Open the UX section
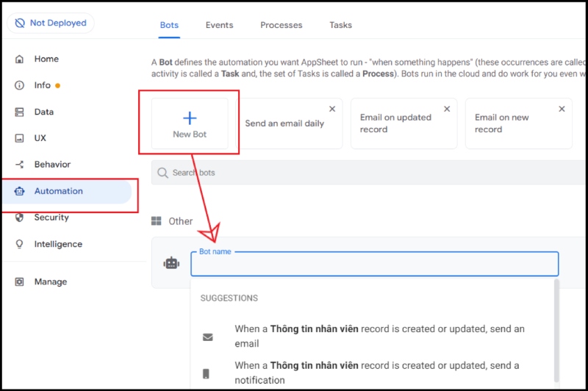The width and height of the screenshot is (588, 391). coord(40,138)
